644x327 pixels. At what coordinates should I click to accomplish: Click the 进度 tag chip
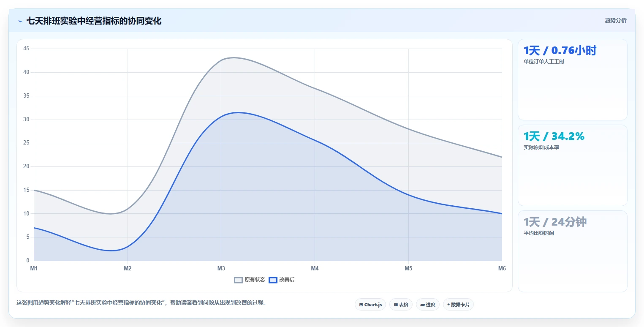pyautogui.click(x=428, y=305)
